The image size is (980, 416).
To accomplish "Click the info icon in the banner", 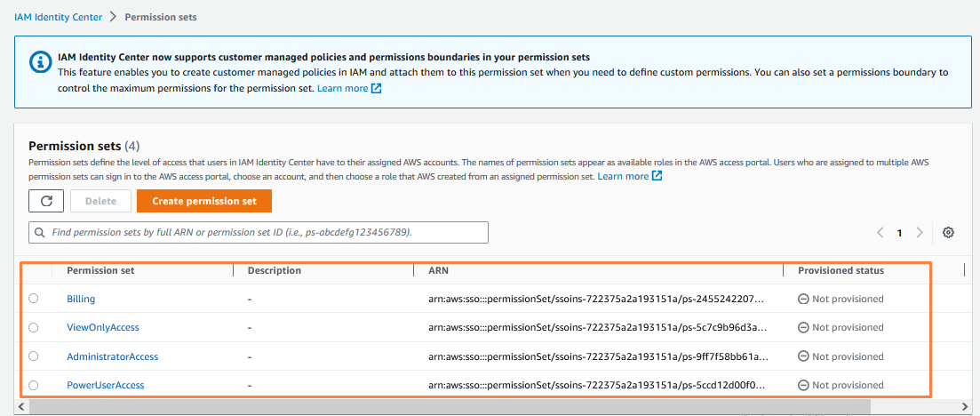I will click(40, 62).
